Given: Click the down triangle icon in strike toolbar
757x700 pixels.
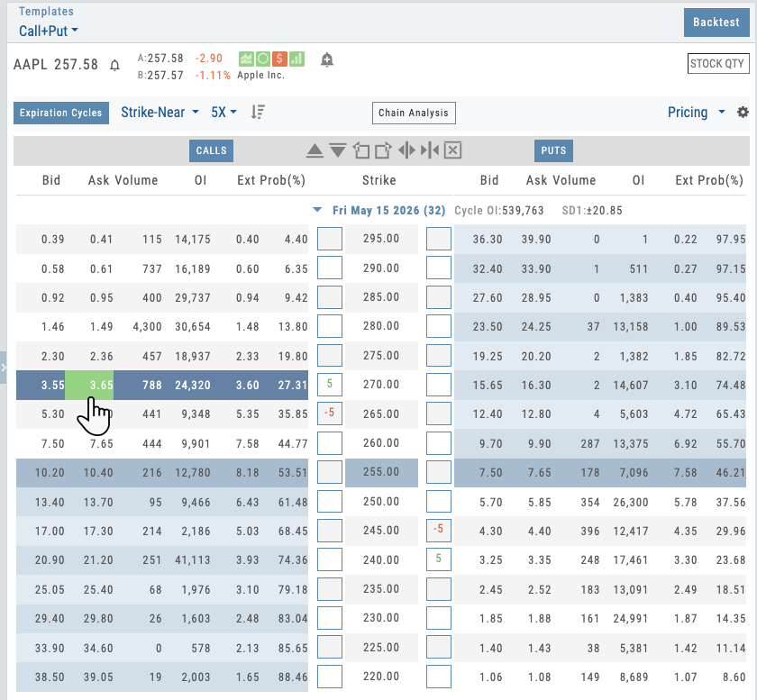Looking at the screenshot, I should click(x=337, y=150).
